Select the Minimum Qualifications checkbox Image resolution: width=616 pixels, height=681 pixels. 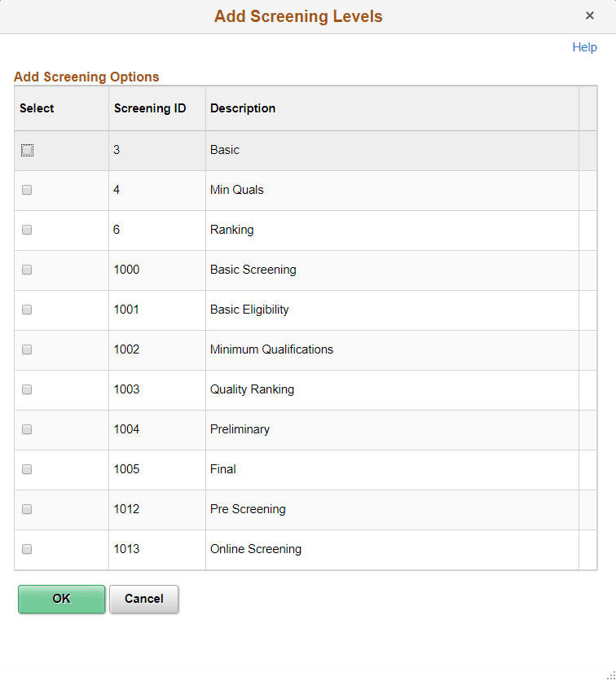click(x=27, y=349)
